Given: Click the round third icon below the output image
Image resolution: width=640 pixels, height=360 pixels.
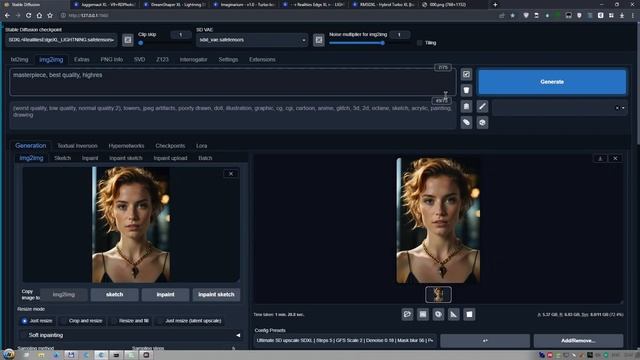Looking at the screenshot, I should point(438,314).
